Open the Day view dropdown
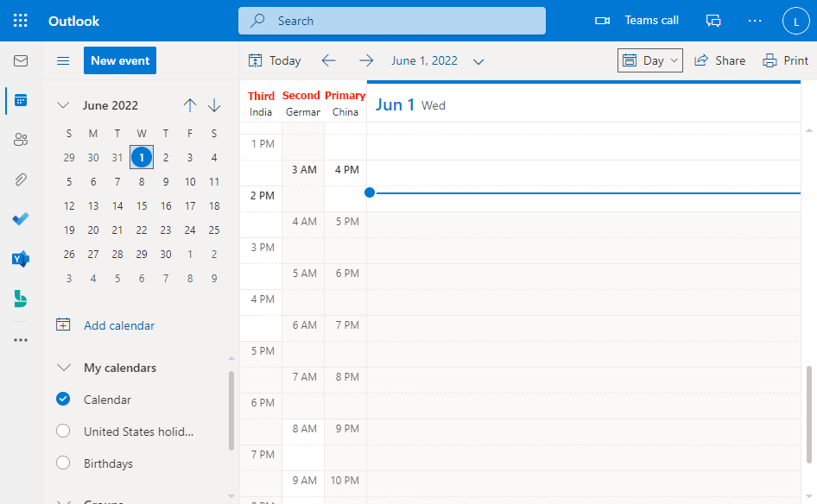Screen dimensions: 817x504 [x=650, y=60]
